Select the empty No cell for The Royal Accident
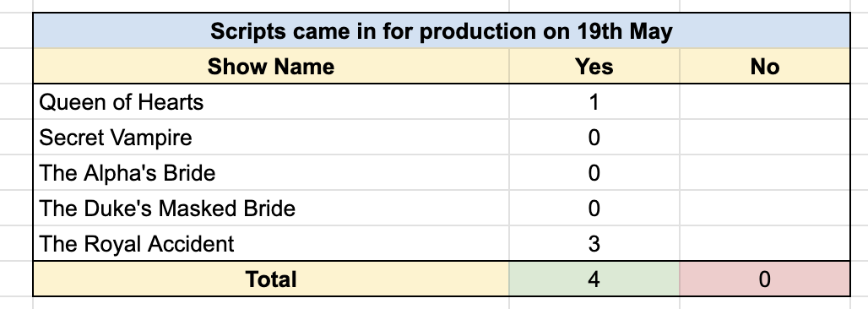The image size is (868, 309). (764, 244)
